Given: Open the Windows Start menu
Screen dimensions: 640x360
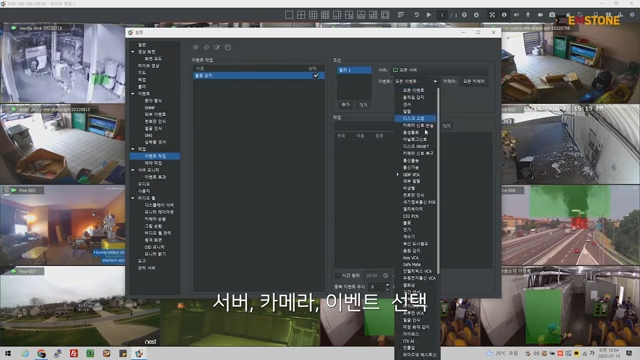Looking at the screenshot, I should pyautogui.click(x=8, y=353).
